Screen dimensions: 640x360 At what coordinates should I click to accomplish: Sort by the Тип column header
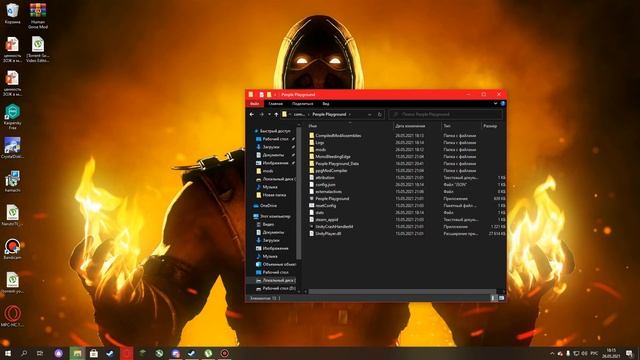click(x=447, y=126)
